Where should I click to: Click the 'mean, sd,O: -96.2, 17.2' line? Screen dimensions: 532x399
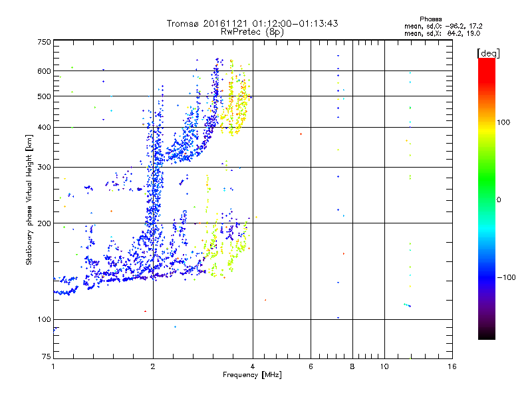pyautogui.click(x=443, y=26)
